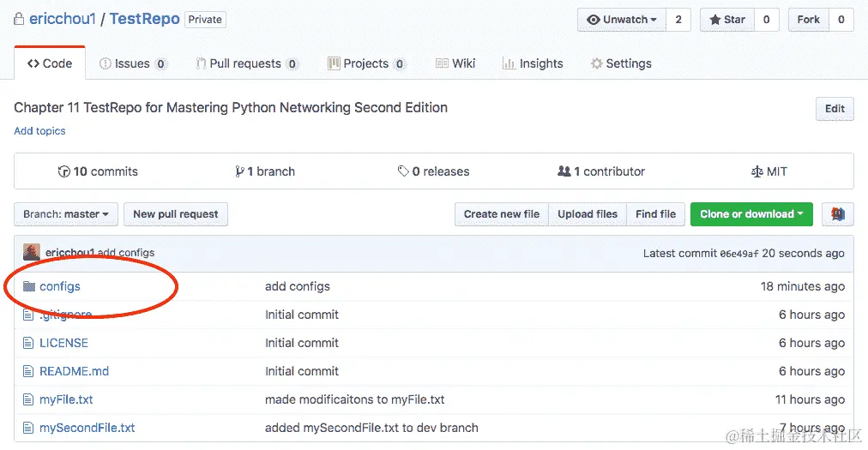The height and width of the screenshot is (450, 868).
Task: Open the configs folder
Action: (59, 286)
